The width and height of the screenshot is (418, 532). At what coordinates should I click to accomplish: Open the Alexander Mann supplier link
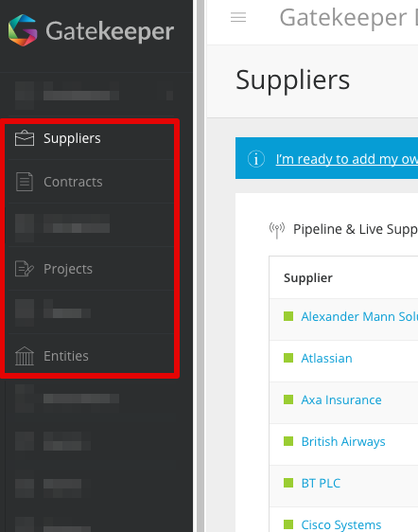pyautogui.click(x=359, y=316)
